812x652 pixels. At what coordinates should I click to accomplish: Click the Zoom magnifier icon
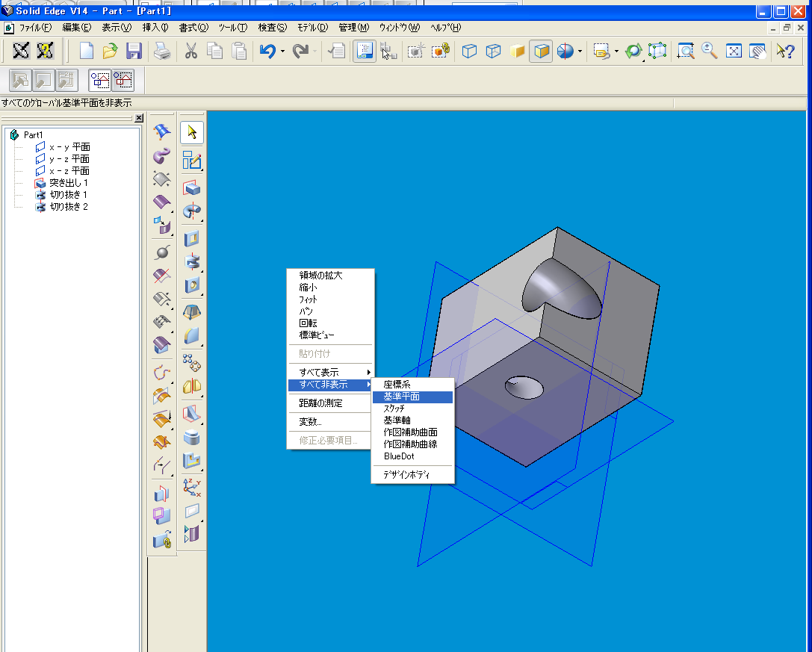710,51
